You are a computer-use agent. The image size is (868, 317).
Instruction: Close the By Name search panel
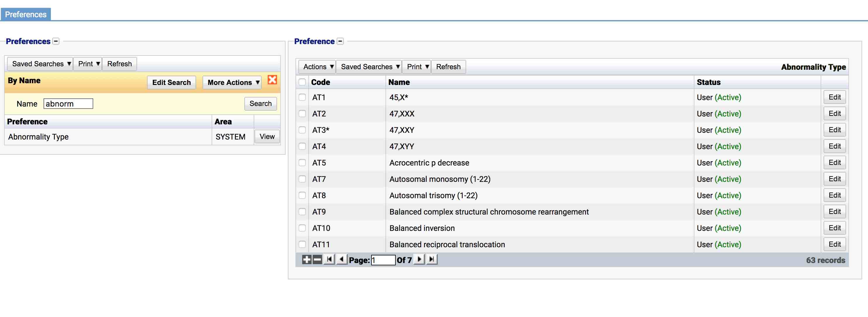272,81
